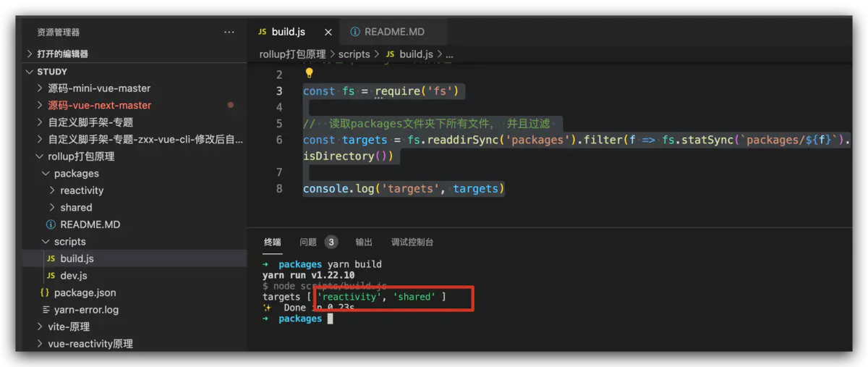Click the README.MD info icon in tab
Image resolution: width=868 pixels, height=367 pixels.
click(x=355, y=32)
